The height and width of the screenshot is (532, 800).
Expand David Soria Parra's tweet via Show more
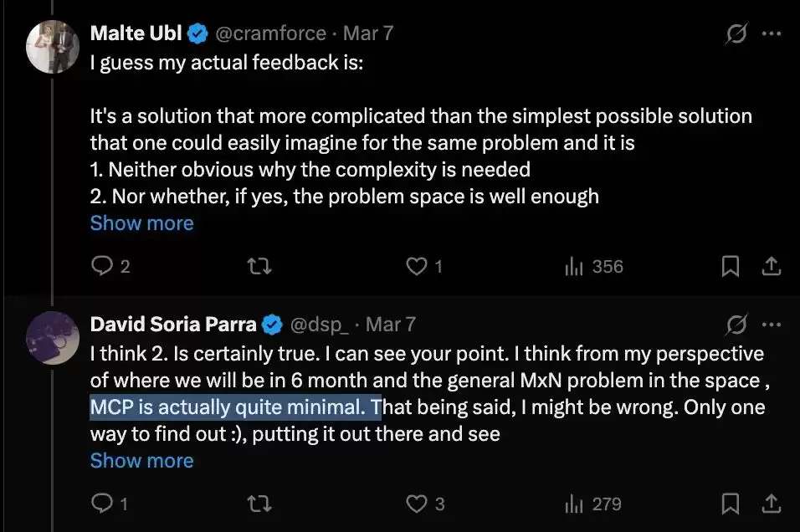[141, 461]
